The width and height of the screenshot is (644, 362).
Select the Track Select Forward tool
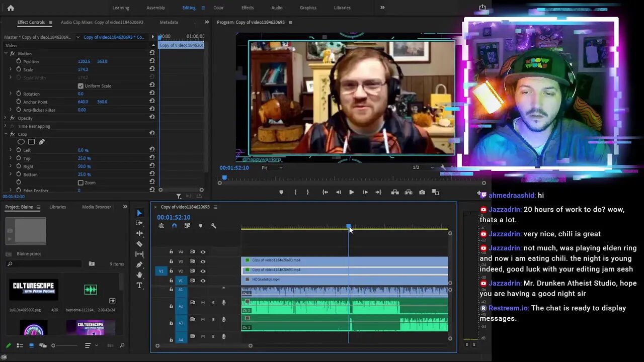pyautogui.click(x=139, y=223)
